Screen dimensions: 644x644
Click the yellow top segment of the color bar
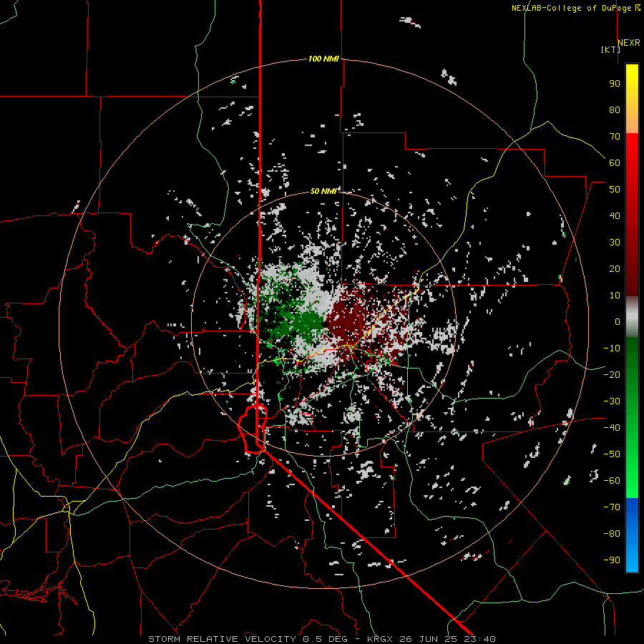(632, 99)
